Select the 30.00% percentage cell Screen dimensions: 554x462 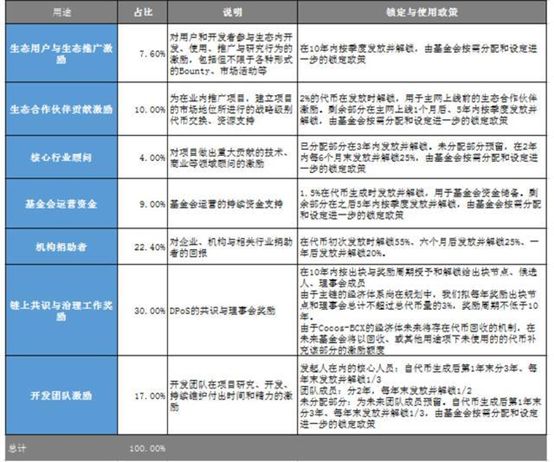click(142, 310)
